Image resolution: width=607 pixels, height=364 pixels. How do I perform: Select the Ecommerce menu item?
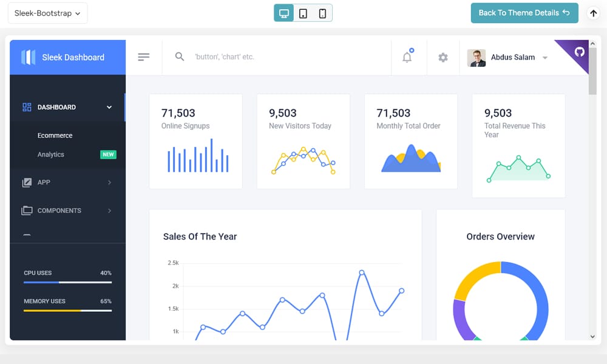click(55, 135)
